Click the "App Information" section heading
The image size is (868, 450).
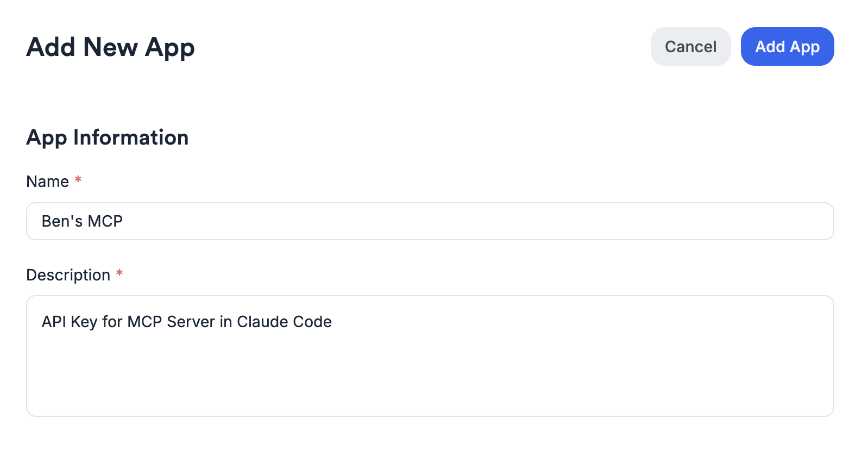(x=107, y=138)
